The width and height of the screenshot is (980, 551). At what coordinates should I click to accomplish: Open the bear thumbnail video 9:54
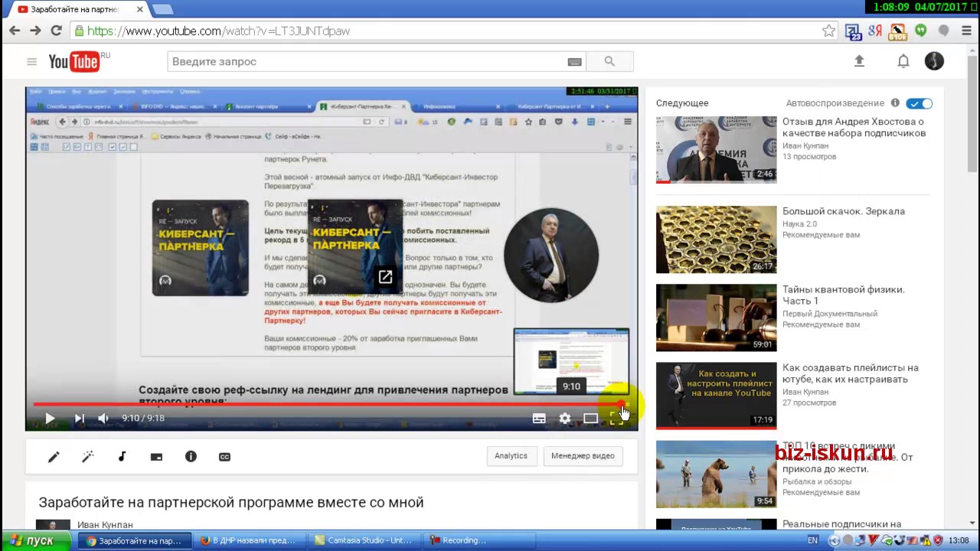tap(716, 474)
